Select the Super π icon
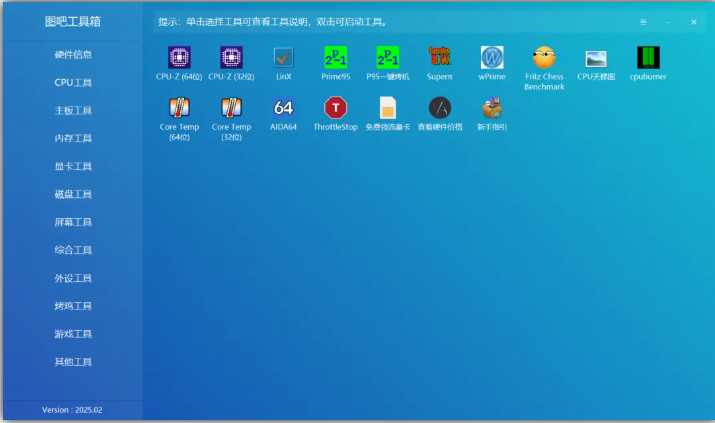Image resolution: width=715 pixels, height=423 pixels. [440, 57]
